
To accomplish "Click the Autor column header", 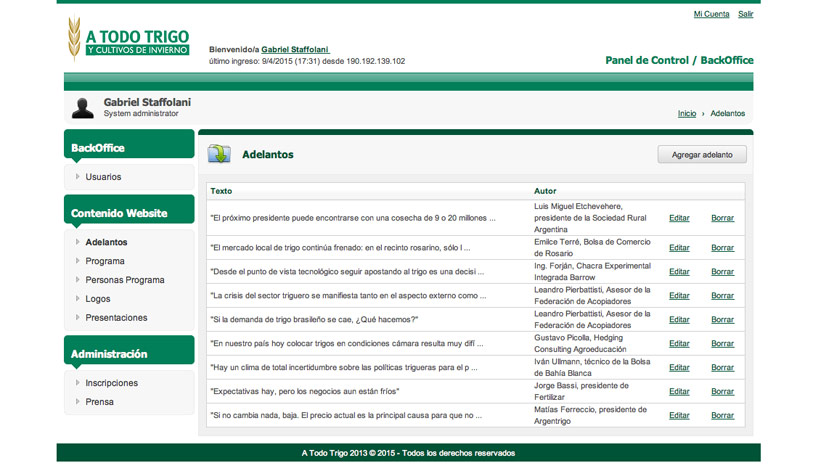I will tap(545, 191).
